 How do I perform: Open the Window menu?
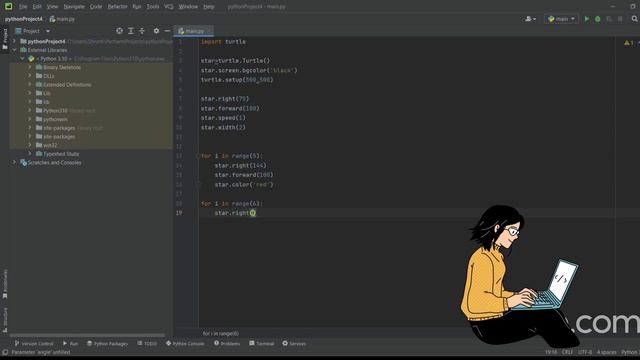coord(188,7)
